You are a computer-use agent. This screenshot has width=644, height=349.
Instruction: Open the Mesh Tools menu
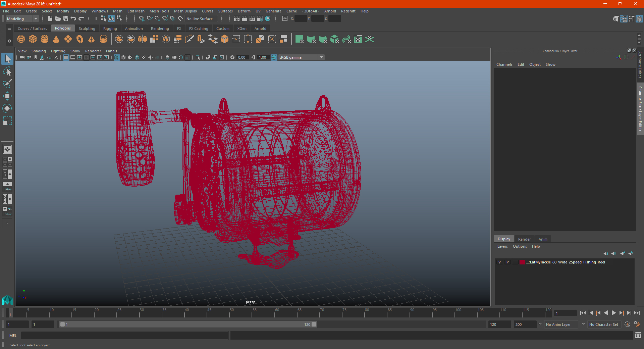(159, 11)
